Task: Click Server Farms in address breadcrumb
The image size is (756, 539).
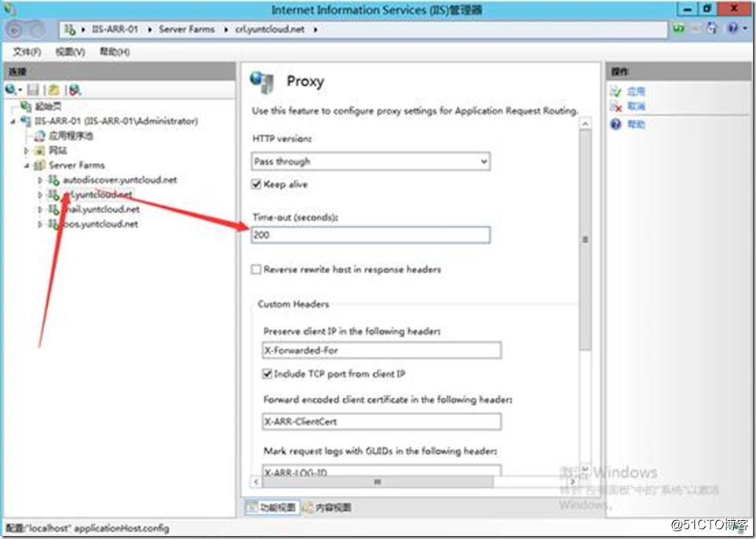Action: tap(187, 29)
